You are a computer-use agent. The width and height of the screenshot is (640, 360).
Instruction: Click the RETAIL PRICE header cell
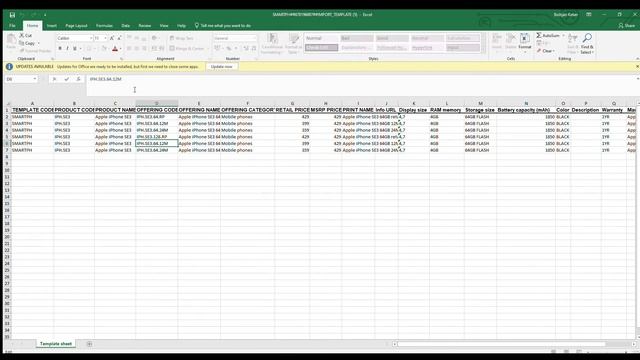(292, 110)
